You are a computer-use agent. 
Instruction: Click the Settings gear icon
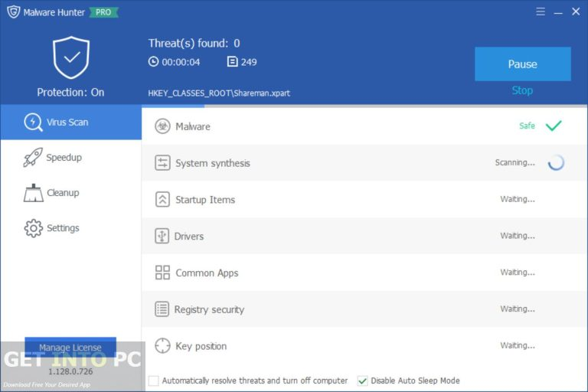(x=34, y=228)
